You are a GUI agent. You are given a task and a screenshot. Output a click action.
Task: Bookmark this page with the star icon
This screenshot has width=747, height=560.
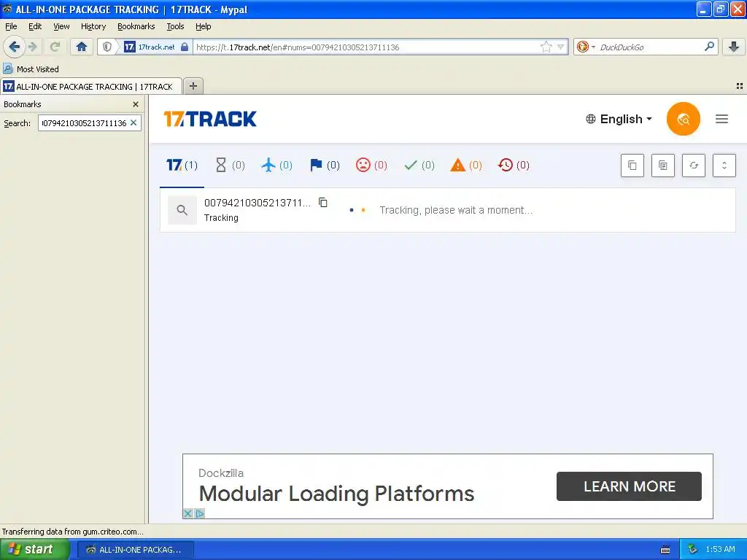(546, 47)
